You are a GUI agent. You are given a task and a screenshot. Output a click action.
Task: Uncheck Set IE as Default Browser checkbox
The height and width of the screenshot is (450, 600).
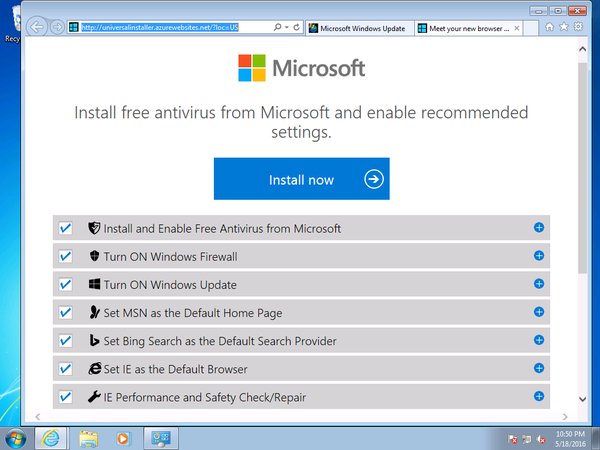[x=65, y=368]
